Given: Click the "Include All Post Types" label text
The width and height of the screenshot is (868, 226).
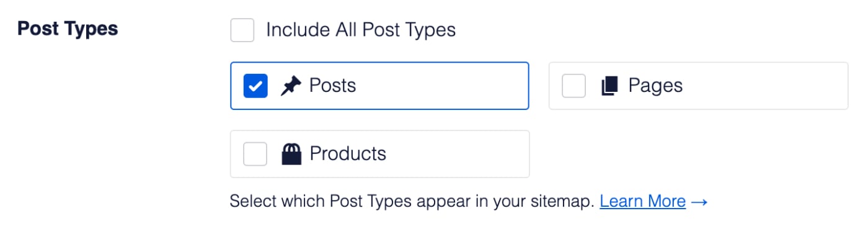Looking at the screenshot, I should (x=361, y=30).
